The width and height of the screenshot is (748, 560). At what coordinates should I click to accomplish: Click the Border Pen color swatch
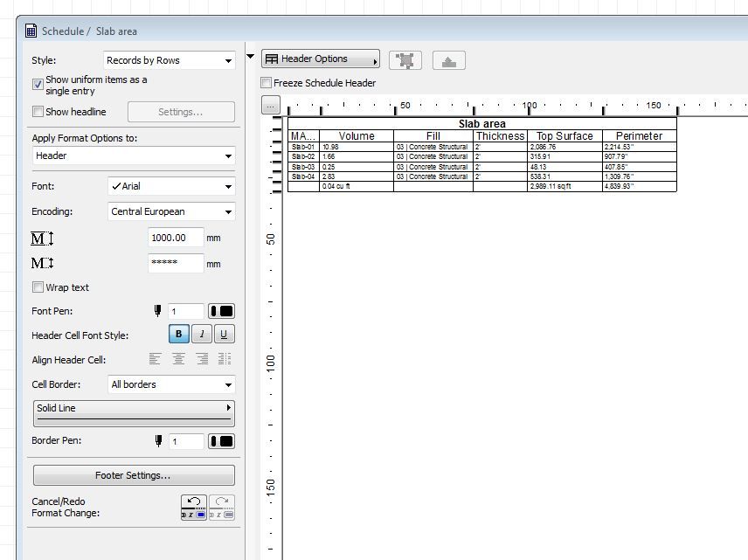pos(222,441)
